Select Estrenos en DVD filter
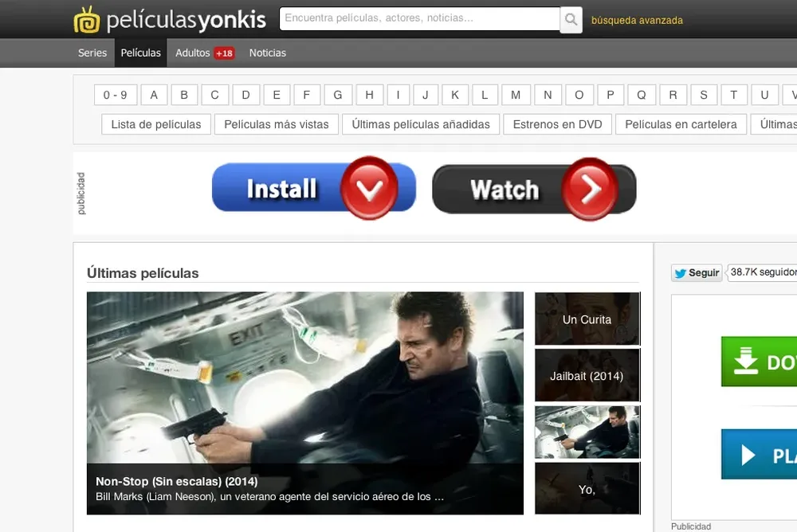797x532 pixels. point(557,124)
